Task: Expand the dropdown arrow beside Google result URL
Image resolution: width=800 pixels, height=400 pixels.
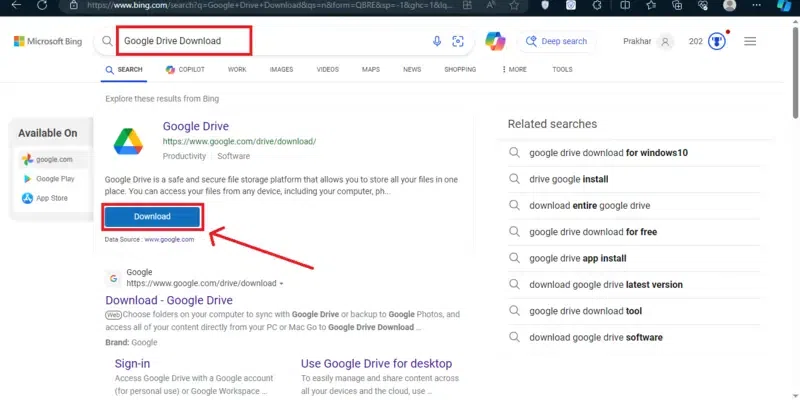Action: 282,284
